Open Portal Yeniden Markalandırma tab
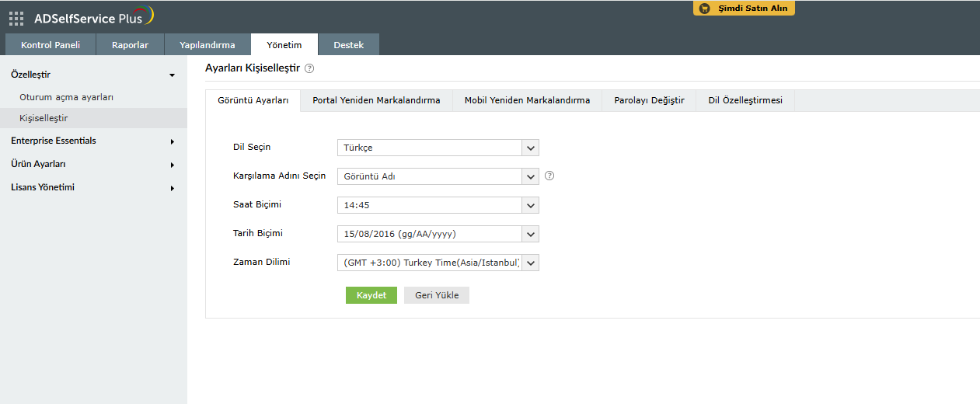Screen dimensions: 980x404 (376, 100)
